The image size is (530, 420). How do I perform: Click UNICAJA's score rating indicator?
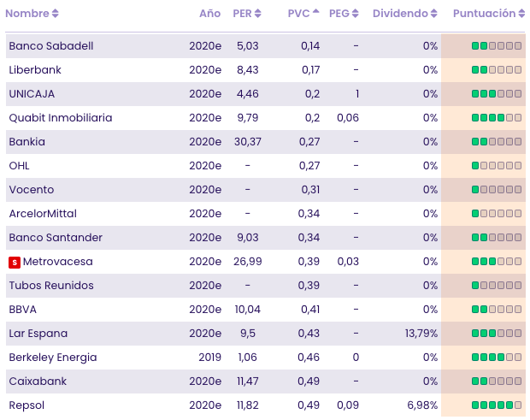497,93
